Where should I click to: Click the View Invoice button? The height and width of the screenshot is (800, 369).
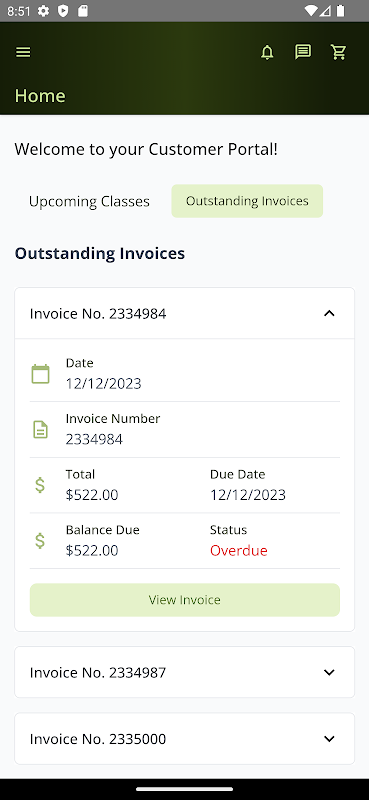[185, 600]
